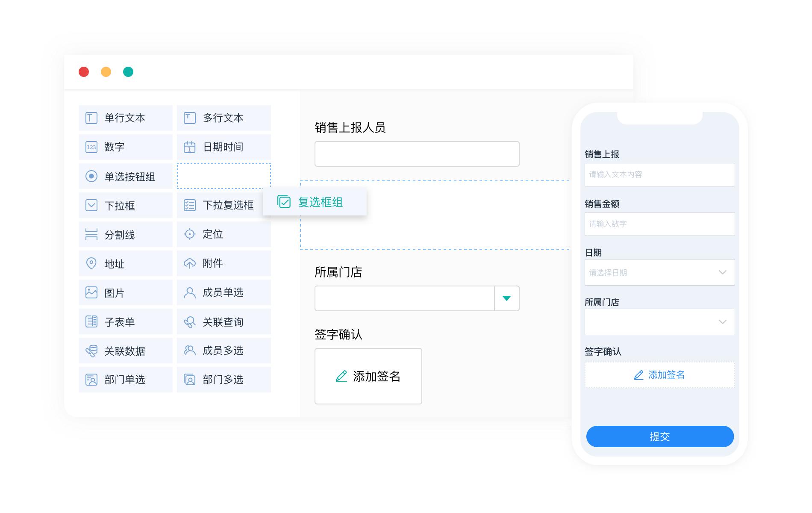Select the 复选框组 checkbox field
This screenshot has height=513, width=812.
(x=315, y=202)
